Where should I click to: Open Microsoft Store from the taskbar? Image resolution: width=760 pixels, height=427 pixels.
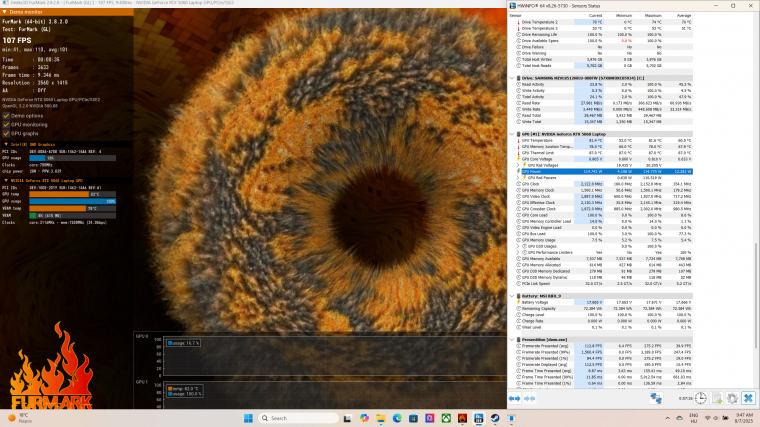(413, 418)
